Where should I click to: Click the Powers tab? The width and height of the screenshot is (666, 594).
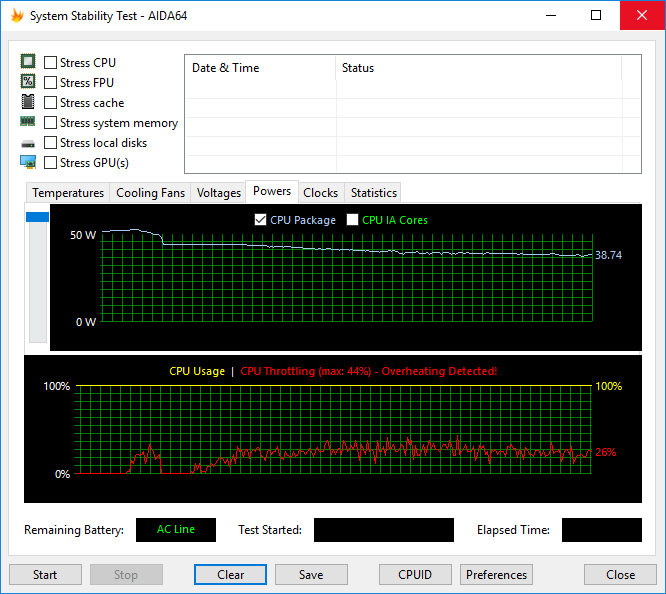point(272,191)
